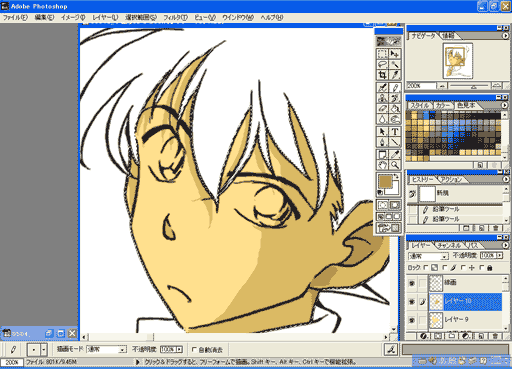Open the History panel flyout menu
Screen dimensions: 512x369
point(505,179)
